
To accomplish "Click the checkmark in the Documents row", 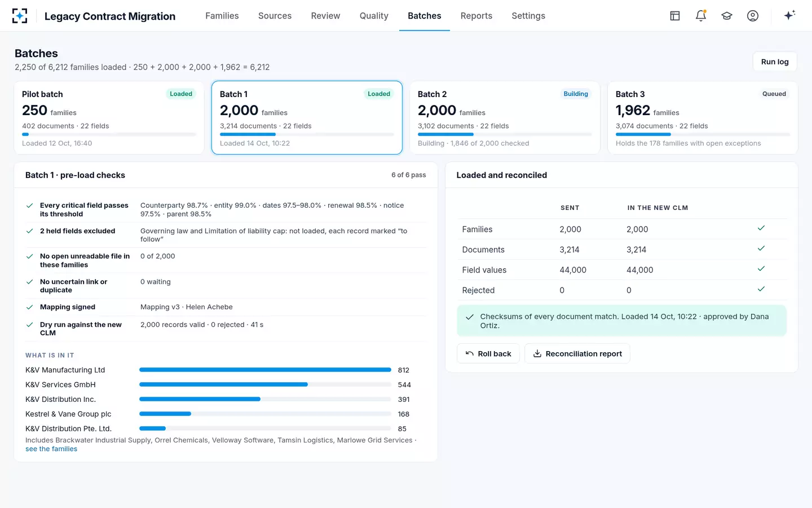I will [x=761, y=248].
